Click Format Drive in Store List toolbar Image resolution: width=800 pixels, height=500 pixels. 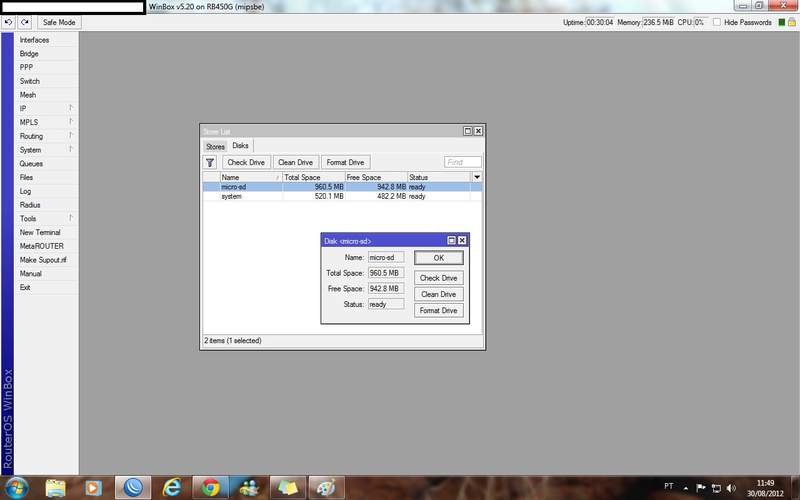click(345, 162)
